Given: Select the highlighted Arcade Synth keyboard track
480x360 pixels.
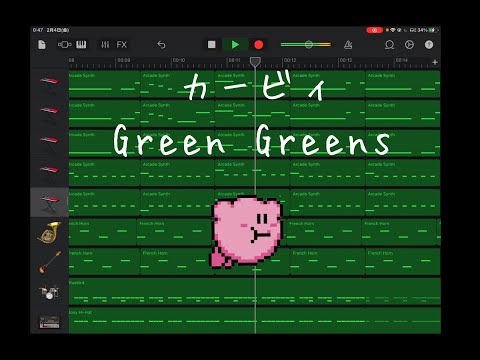Looking at the screenshot, I should pos(49,202).
